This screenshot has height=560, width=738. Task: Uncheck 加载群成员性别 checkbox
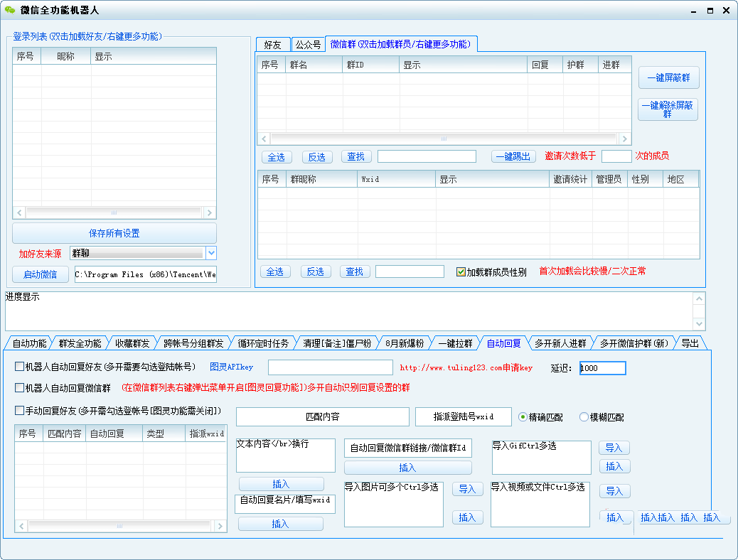pos(461,272)
